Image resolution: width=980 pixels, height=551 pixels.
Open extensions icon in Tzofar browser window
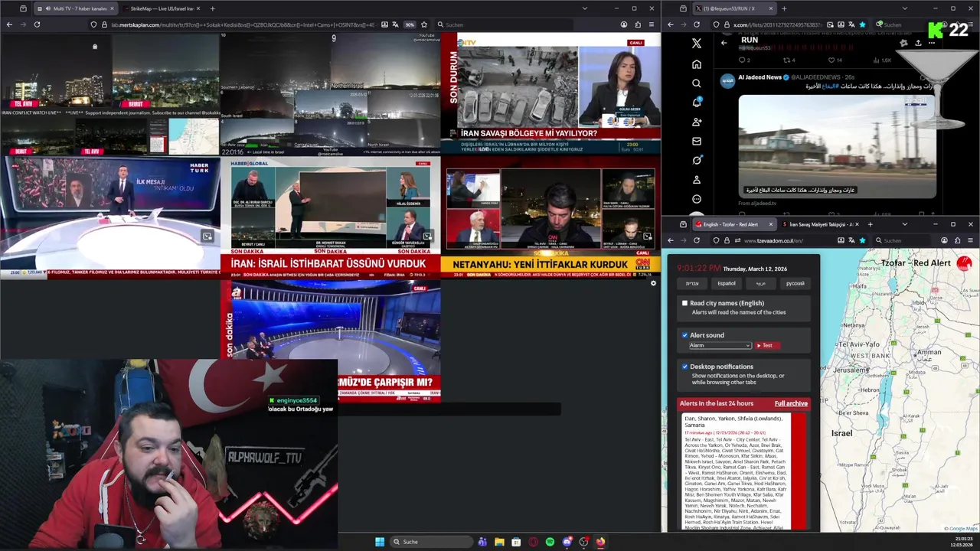957,240
